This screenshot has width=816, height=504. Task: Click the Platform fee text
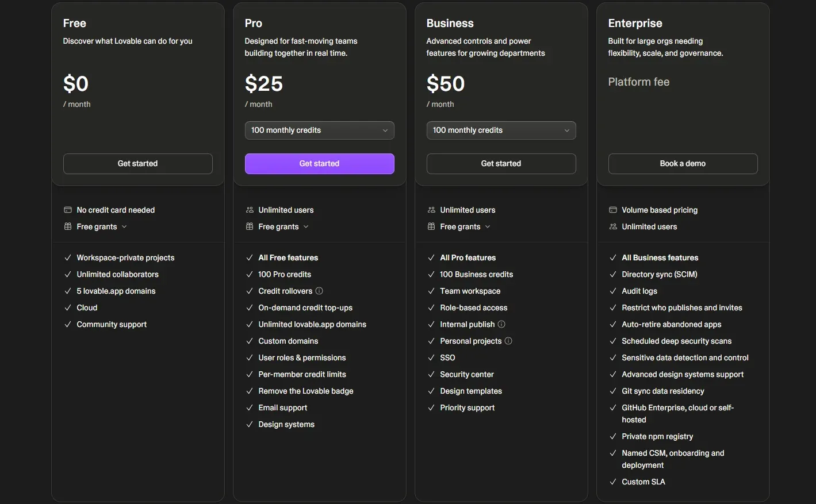point(639,82)
